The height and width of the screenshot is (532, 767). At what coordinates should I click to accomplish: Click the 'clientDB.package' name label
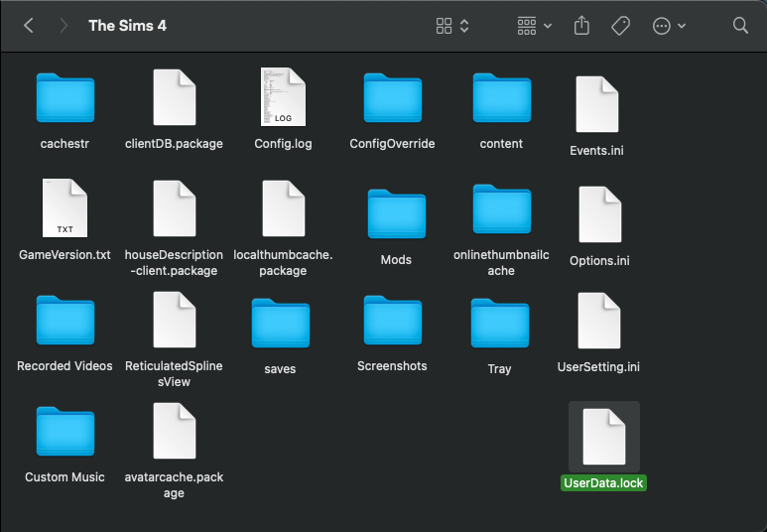coord(174,143)
